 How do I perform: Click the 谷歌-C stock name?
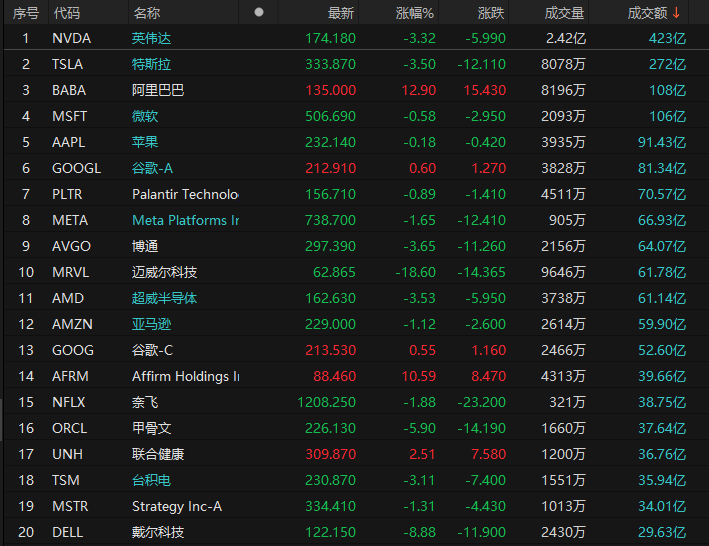pos(152,350)
